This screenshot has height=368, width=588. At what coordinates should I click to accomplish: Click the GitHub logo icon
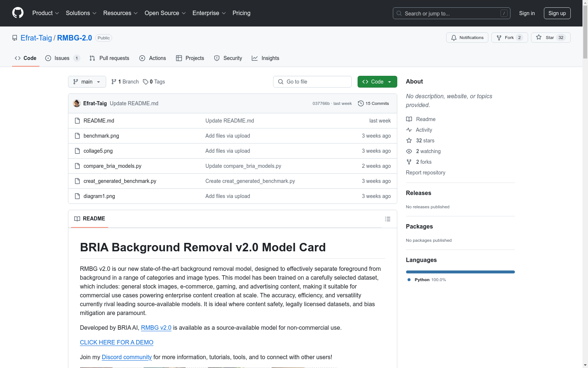(x=18, y=13)
